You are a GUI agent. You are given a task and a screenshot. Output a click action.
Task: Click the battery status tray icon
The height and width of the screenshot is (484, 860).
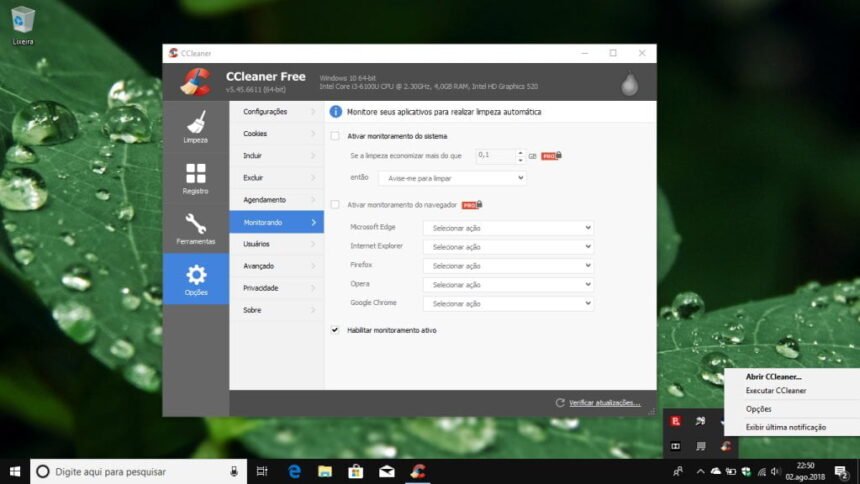coord(731,471)
